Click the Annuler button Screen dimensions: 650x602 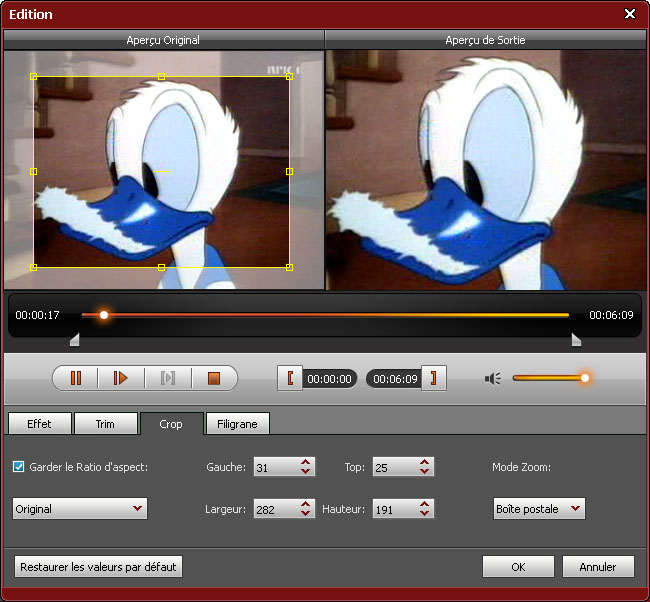pyautogui.click(x=598, y=567)
